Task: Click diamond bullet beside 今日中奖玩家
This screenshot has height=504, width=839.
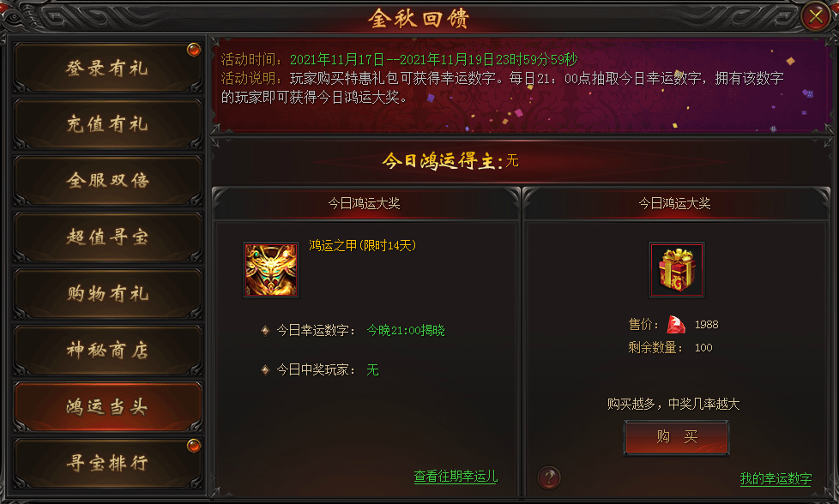Action: 265,369
